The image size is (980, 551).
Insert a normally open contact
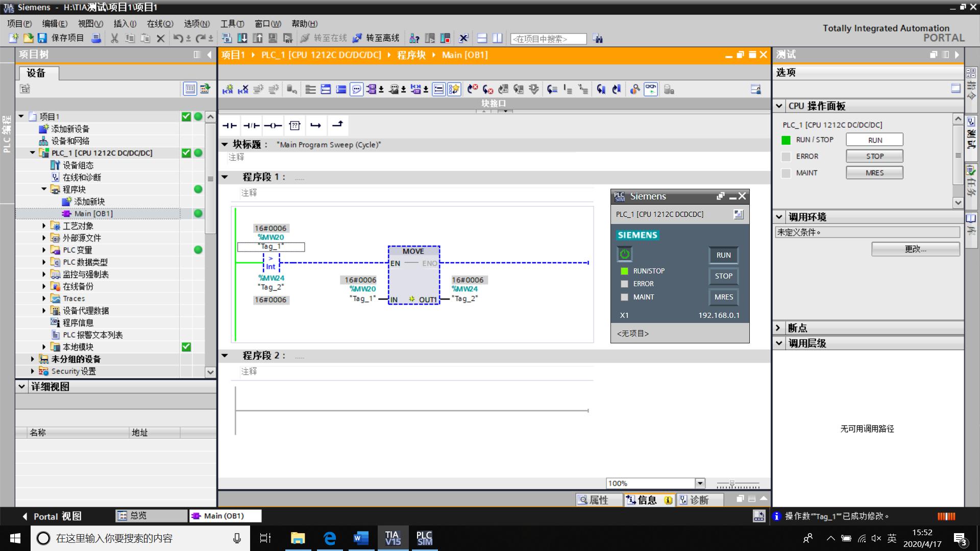click(x=230, y=126)
